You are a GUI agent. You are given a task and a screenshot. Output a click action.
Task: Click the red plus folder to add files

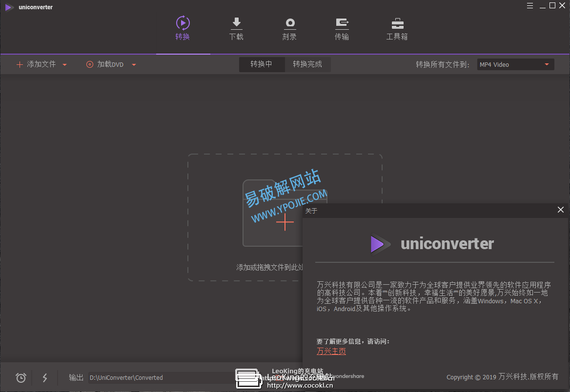(285, 222)
